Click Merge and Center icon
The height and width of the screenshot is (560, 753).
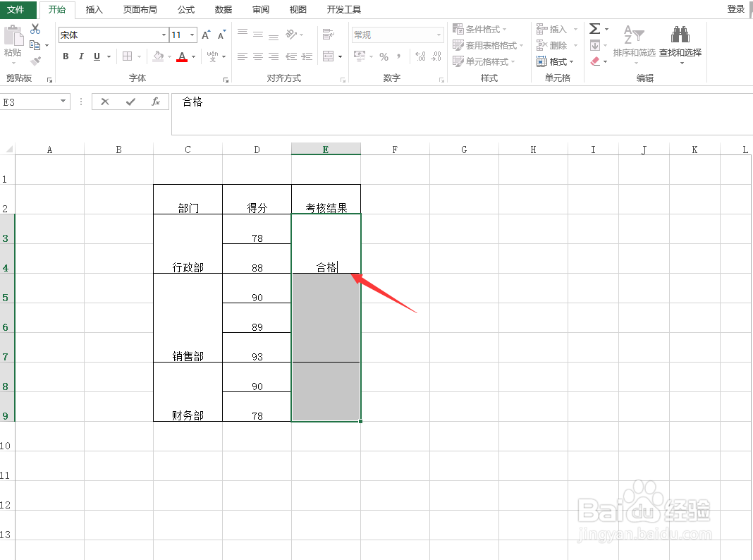(329, 56)
